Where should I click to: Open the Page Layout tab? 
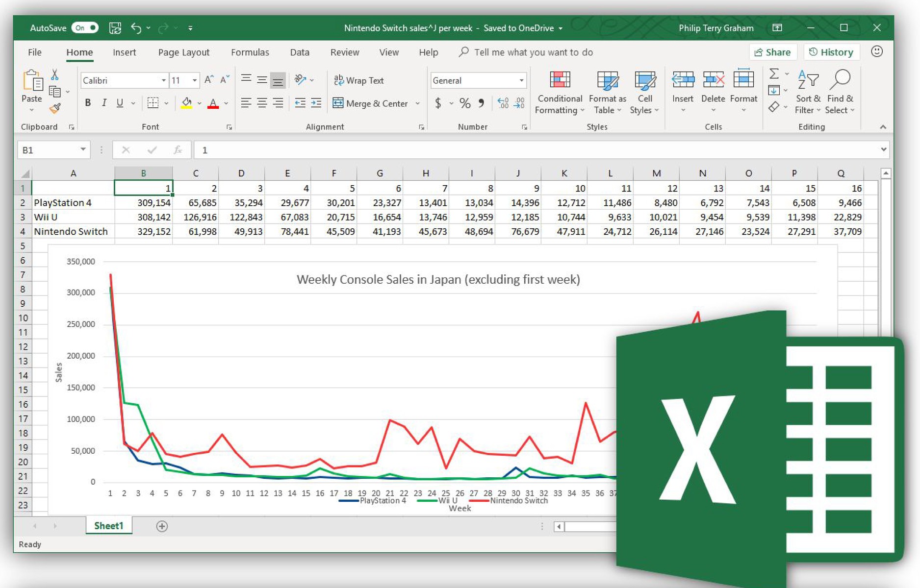183,52
